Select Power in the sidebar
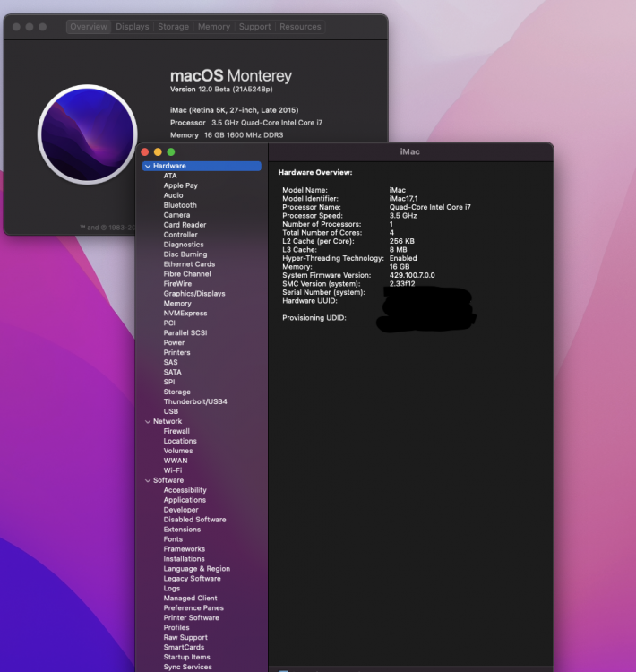Screen dimensions: 636x672 [174, 343]
